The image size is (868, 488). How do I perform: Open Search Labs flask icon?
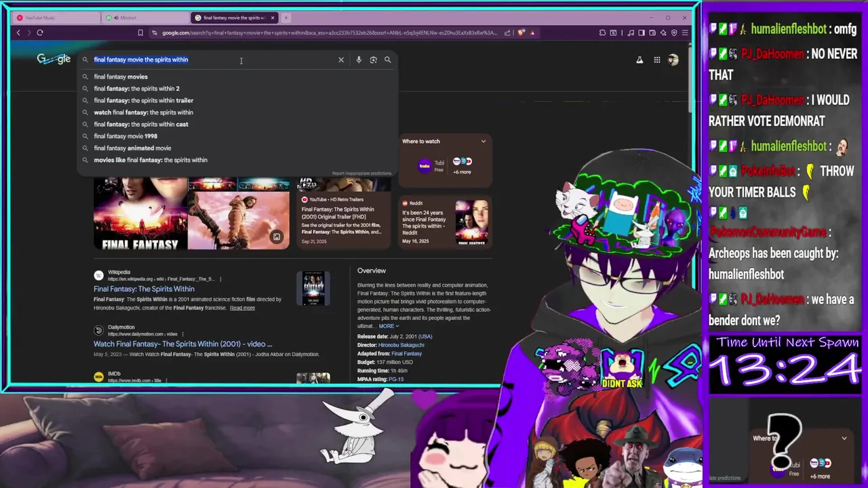tap(639, 60)
